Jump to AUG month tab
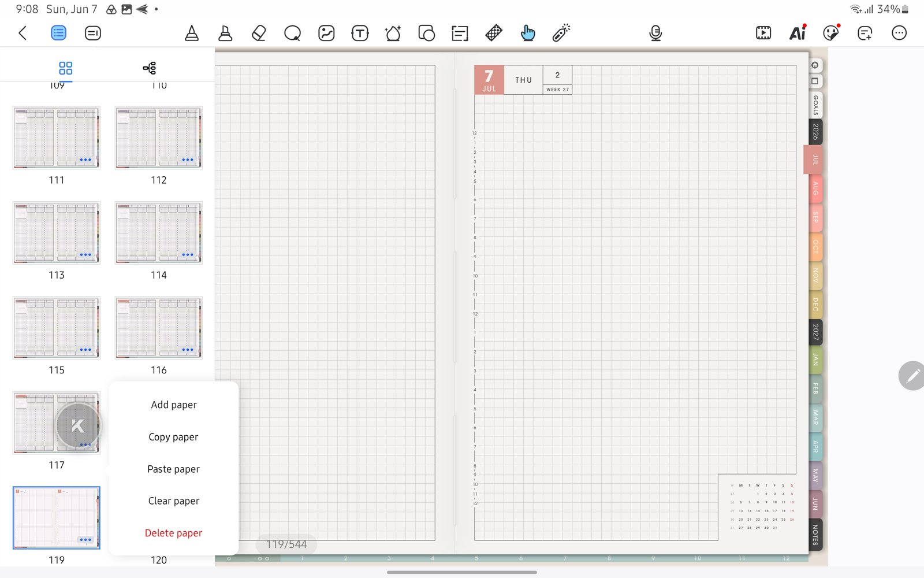Viewport: 924px width, 578px height. [x=815, y=188]
